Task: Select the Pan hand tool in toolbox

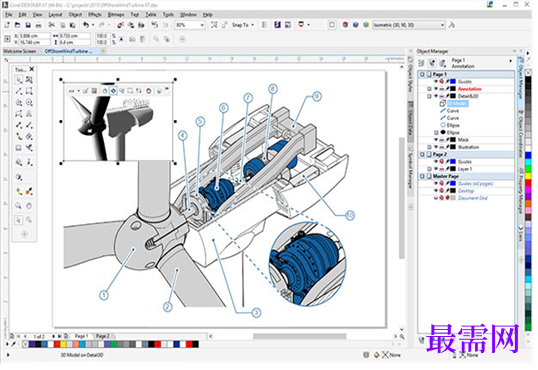Action: tap(29, 206)
